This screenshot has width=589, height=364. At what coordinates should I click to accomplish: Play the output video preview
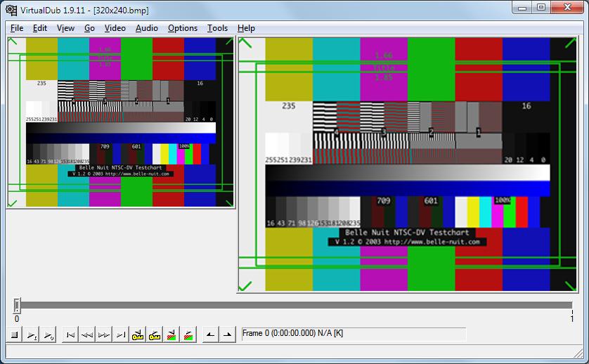pos(48,334)
